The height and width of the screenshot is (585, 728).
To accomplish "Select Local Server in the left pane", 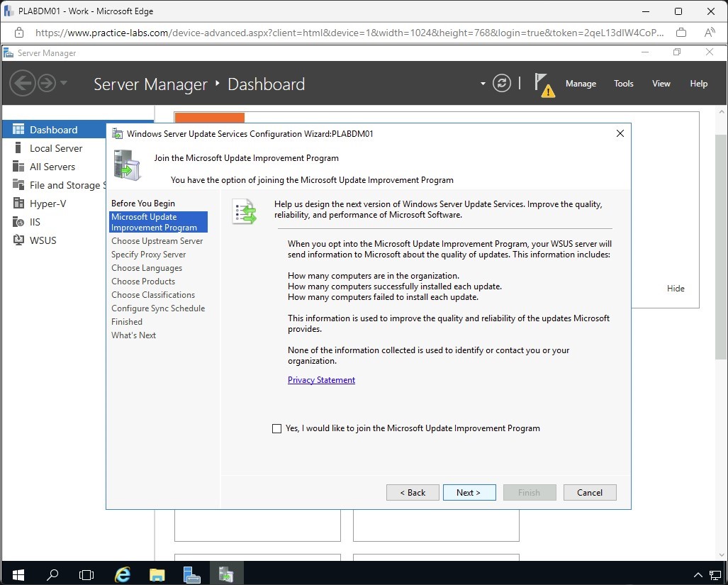I will 56,148.
